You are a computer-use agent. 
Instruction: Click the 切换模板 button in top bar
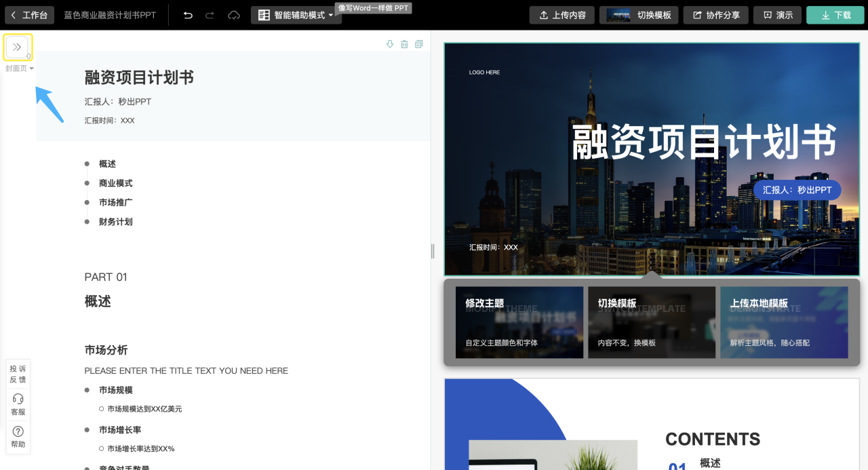click(639, 15)
